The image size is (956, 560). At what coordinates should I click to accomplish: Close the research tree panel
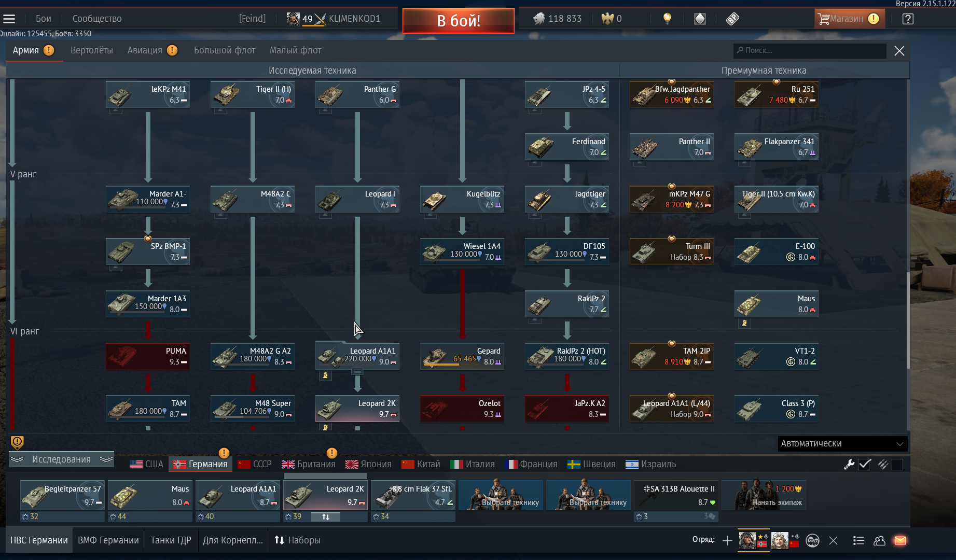899,51
